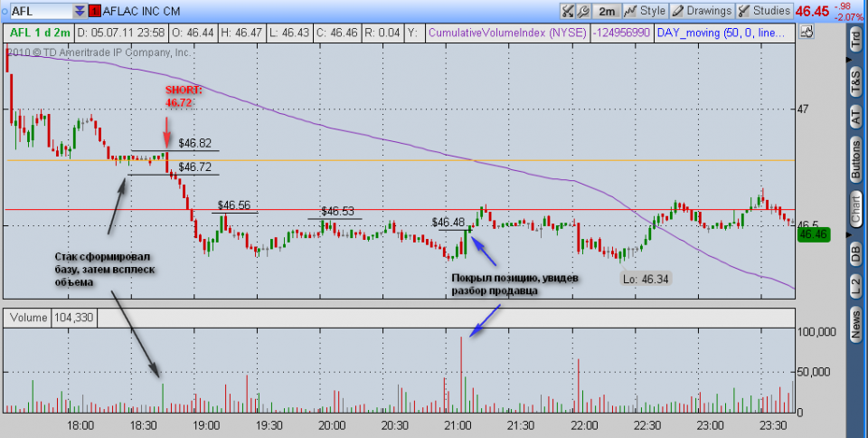Click the 21:00 time axis label
This screenshot has height=438, width=868.
point(459,425)
